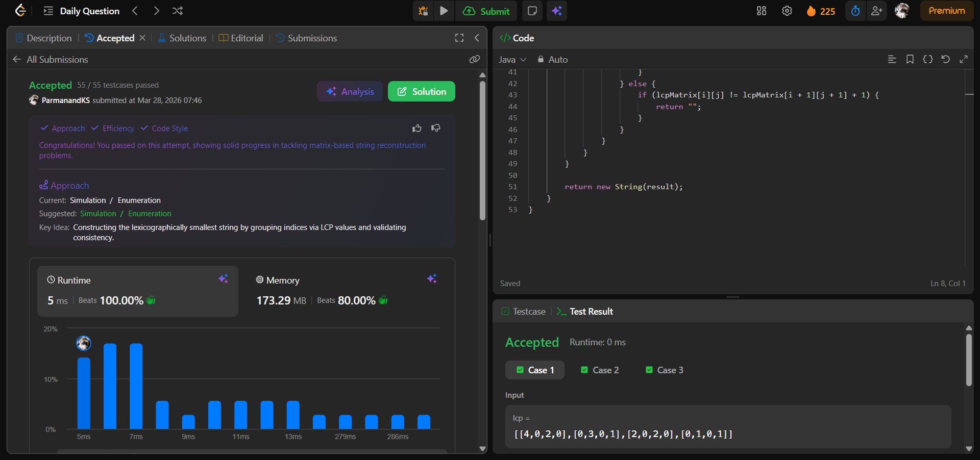
Task: Copy the submission link icon
Action: tap(475, 59)
